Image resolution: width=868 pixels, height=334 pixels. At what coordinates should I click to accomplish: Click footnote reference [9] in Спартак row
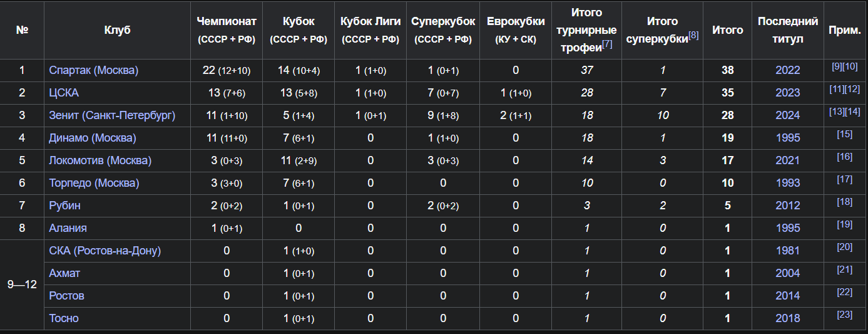point(837,66)
